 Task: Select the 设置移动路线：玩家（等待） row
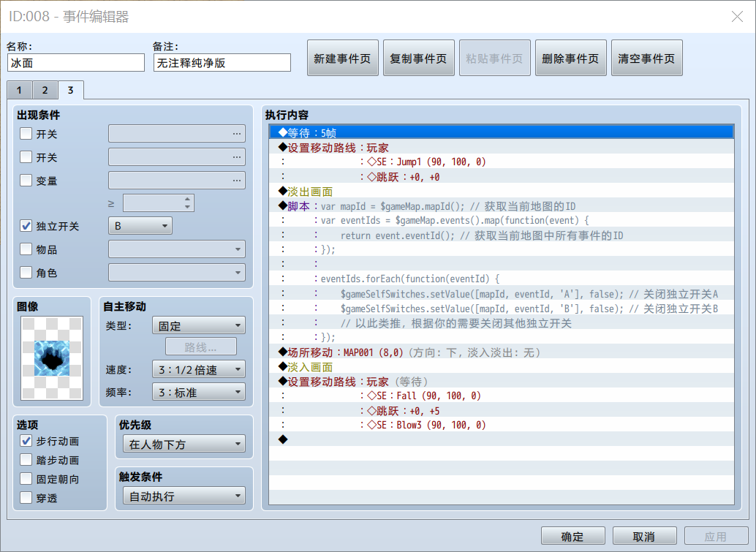[x=502, y=382]
